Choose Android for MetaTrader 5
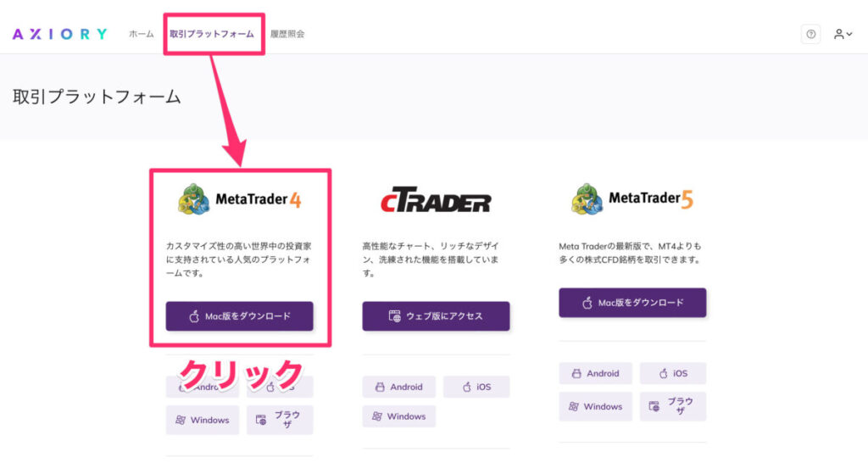The width and height of the screenshot is (868, 463). [x=596, y=373]
